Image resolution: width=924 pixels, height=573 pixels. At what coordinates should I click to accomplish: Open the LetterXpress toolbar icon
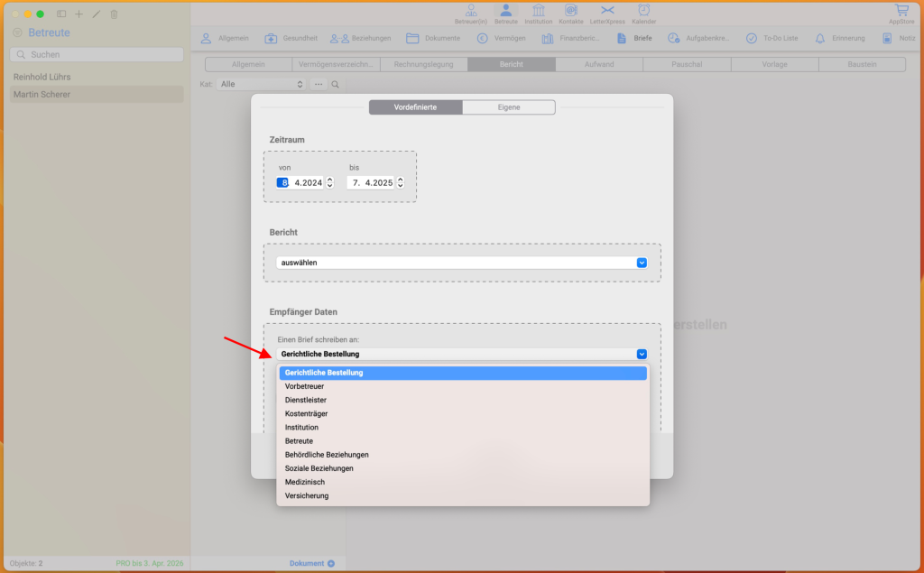click(607, 14)
